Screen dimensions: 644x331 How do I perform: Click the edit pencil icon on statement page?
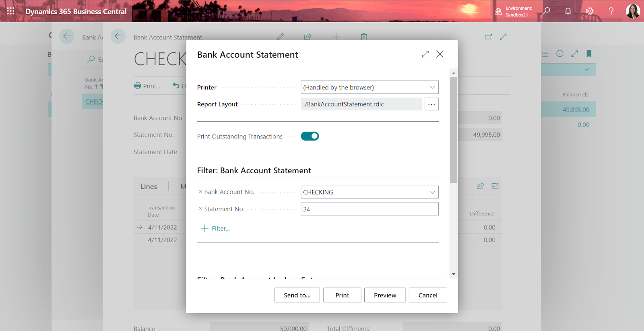[280, 37]
